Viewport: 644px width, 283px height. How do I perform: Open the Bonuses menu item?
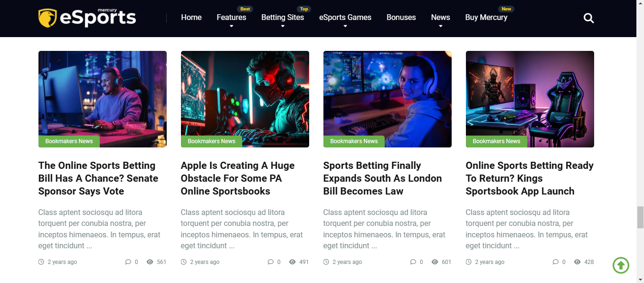pyautogui.click(x=401, y=18)
